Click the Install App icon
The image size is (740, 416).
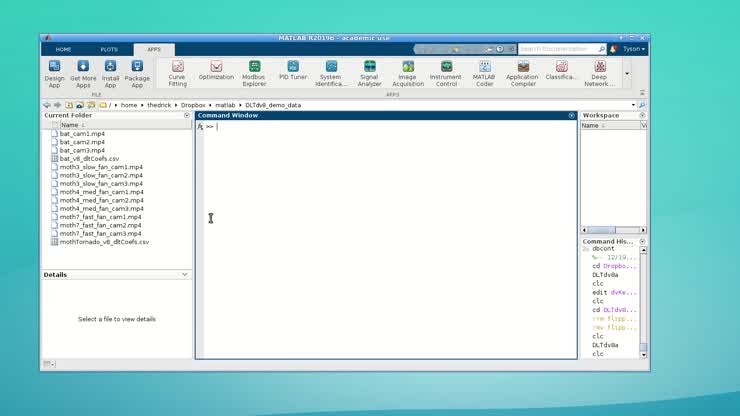[110, 70]
